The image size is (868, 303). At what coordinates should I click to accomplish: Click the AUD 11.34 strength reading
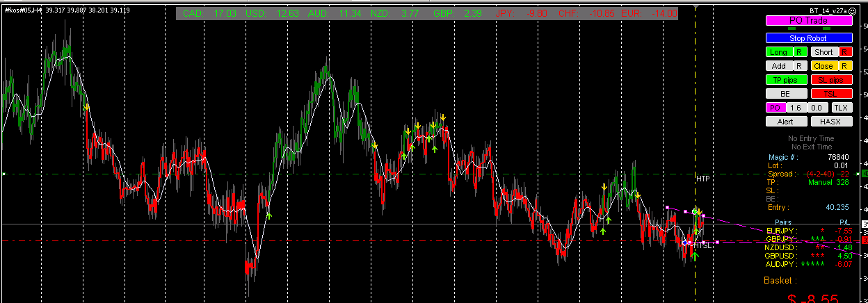tap(335, 13)
